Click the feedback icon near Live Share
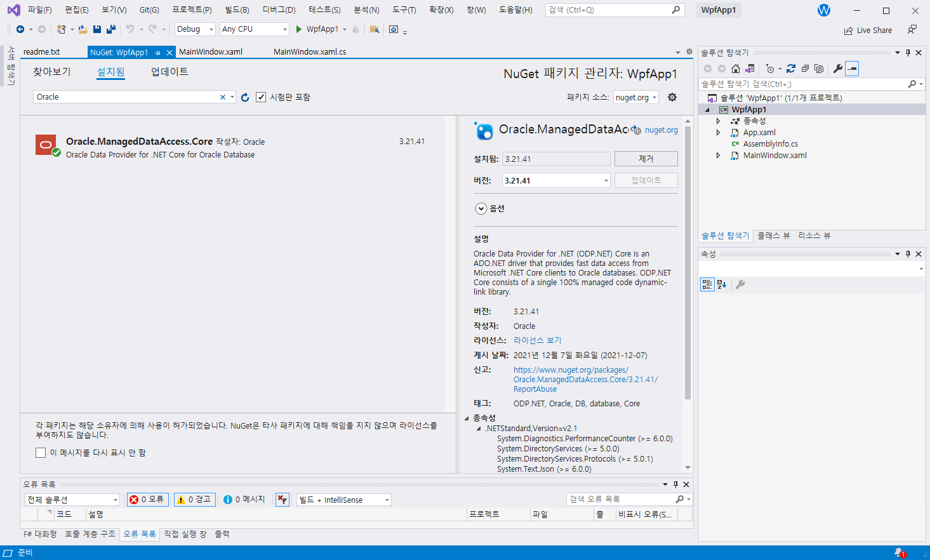This screenshot has height=560, width=930. 912,30
